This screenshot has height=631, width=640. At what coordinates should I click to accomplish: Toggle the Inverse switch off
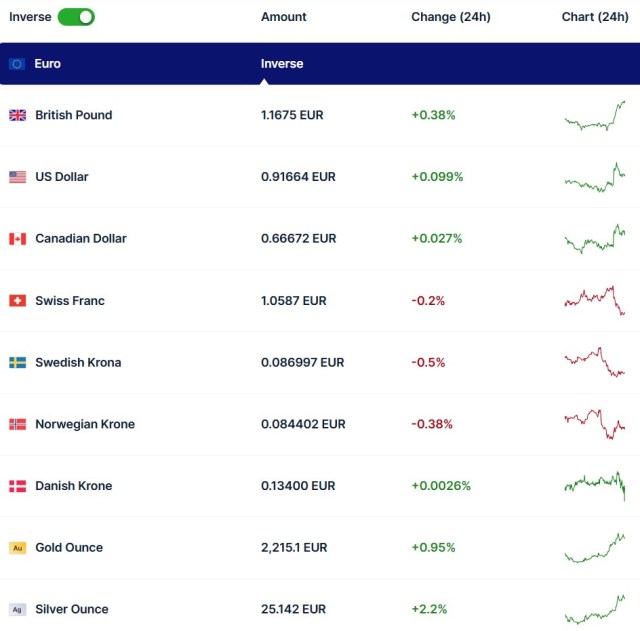coord(76,17)
